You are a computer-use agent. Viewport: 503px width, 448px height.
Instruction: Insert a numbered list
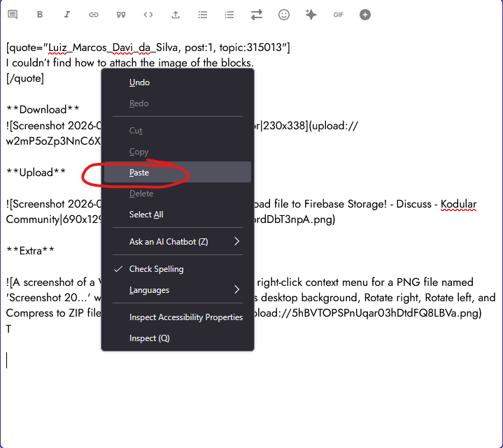tap(229, 15)
